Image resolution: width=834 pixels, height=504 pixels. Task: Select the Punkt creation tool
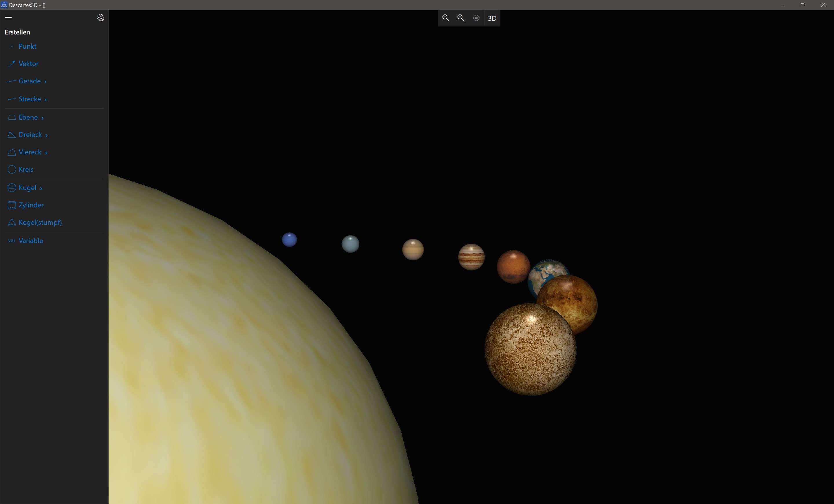click(28, 46)
